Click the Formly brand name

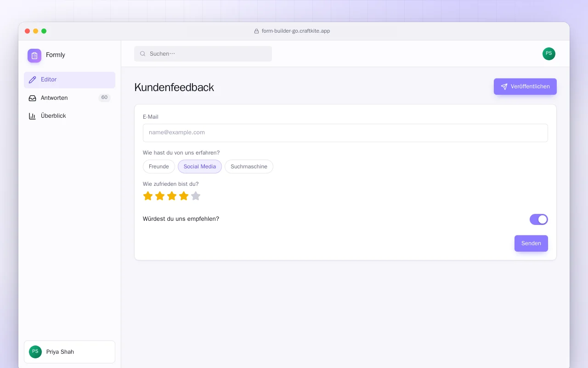tap(56, 55)
